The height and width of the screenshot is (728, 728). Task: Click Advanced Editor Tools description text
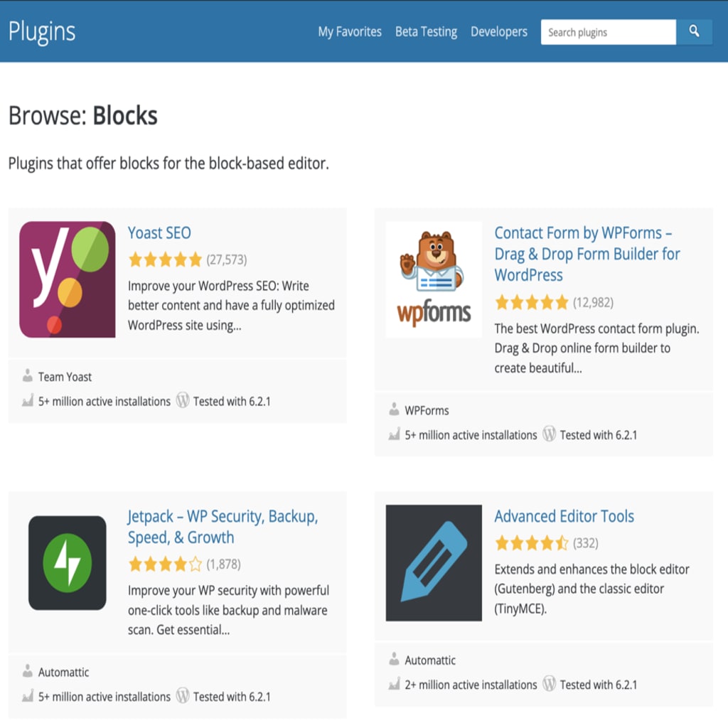pyautogui.click(x=592, y=589)
